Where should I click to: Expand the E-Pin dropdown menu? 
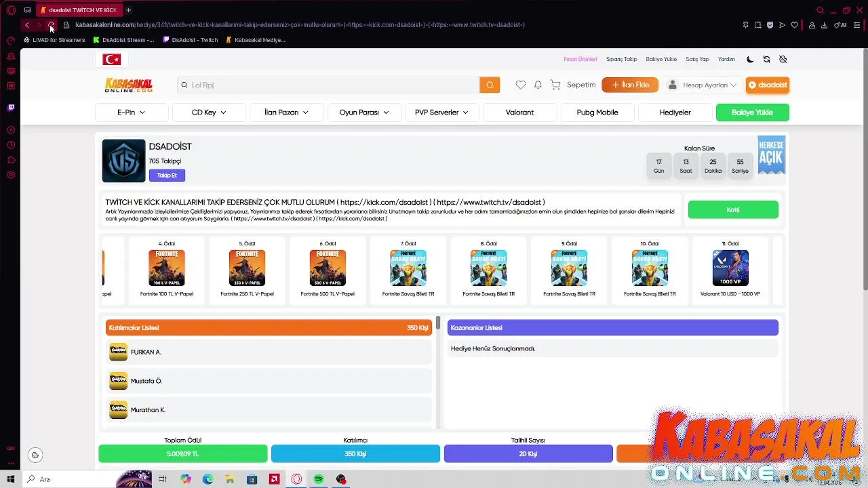coord(132,113)
